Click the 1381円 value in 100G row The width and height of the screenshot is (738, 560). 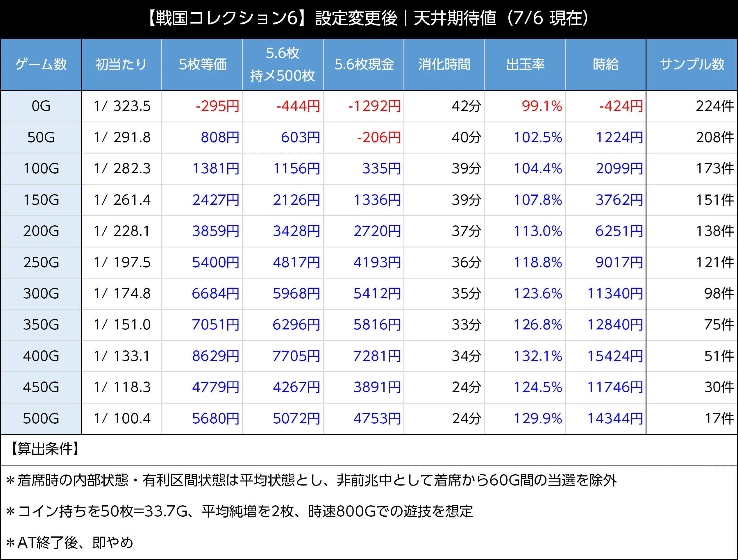(216, 169)
